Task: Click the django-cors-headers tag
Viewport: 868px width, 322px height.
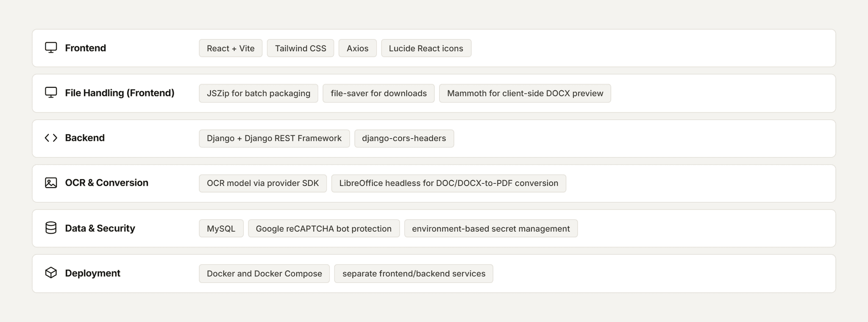Action: 404,138
